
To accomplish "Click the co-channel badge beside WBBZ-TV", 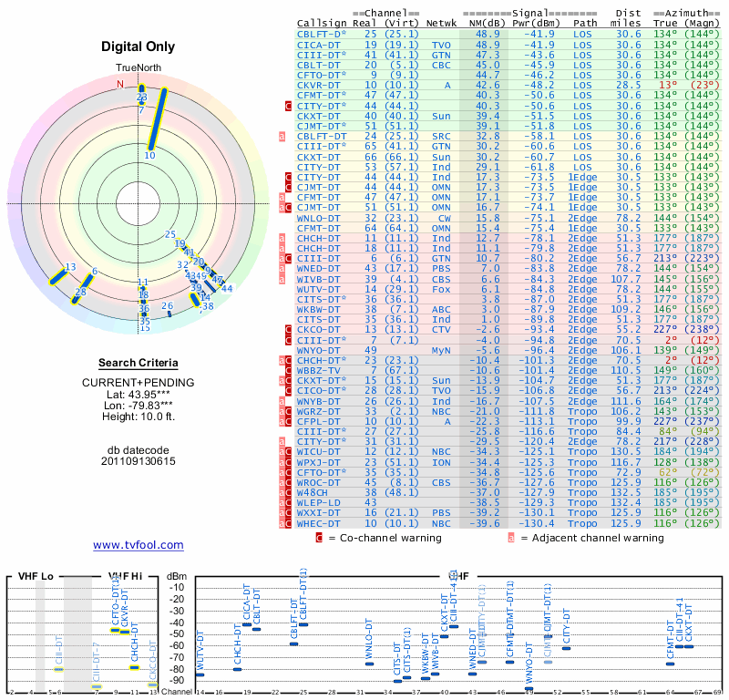I will point(288,371).
